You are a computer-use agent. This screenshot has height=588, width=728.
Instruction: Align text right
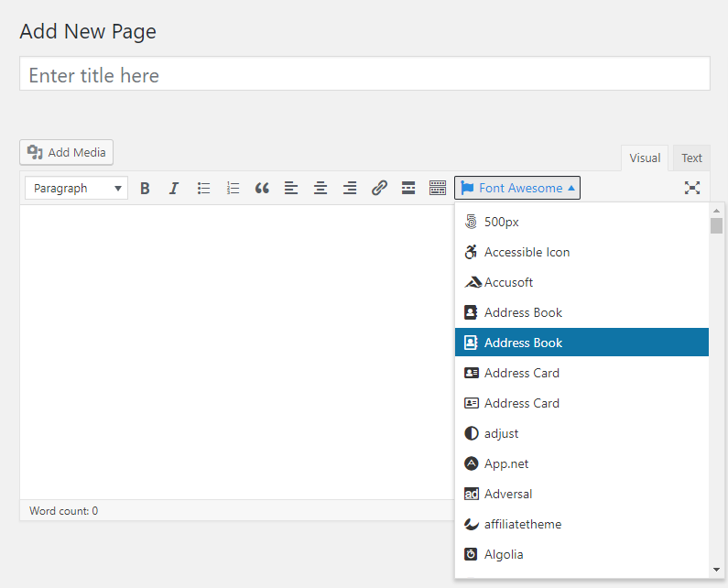pyautogui.click(x=350, y=188)
